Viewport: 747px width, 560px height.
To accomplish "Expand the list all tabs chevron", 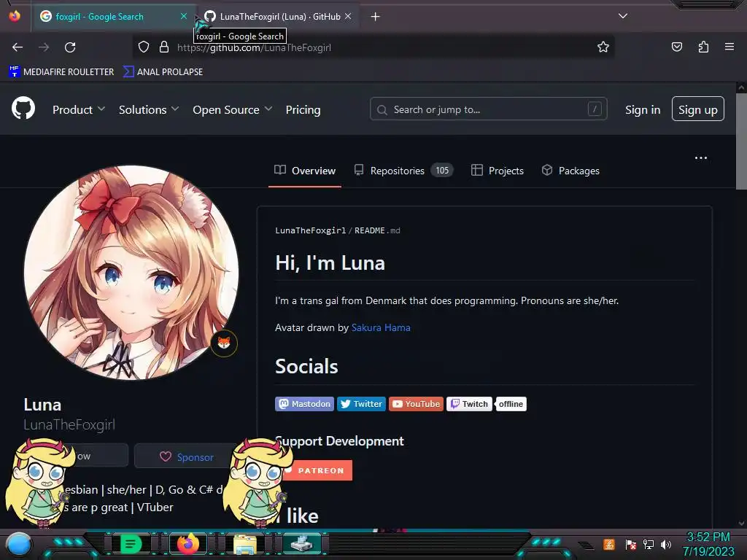I will point(623,16).
